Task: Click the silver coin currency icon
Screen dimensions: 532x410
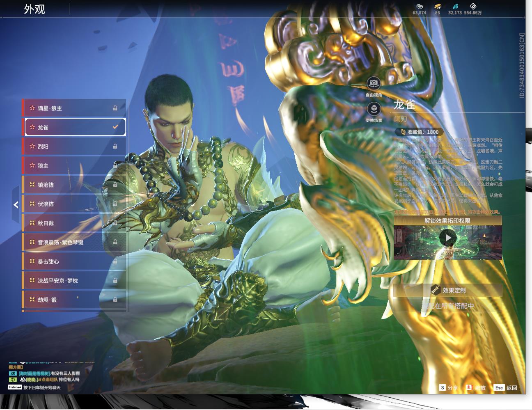Action: pos(419,7)
